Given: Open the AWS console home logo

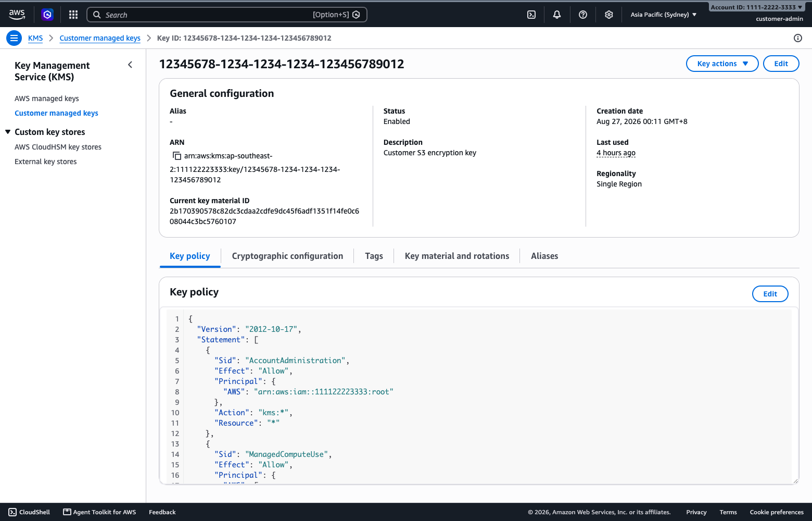Looking at the screenshot, I should pos(17,15).
